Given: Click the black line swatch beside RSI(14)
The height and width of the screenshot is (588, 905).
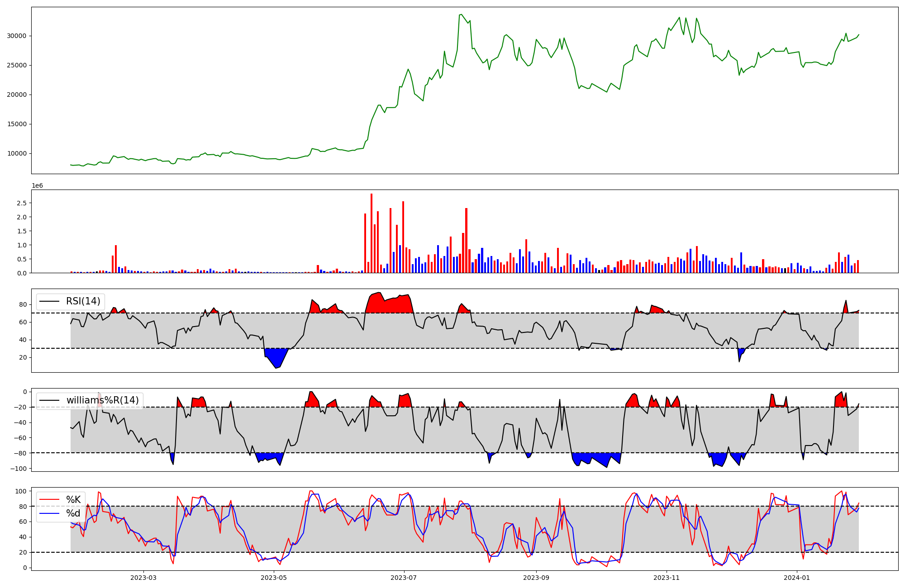Looking at the screenshot, I should tap(50, 302).
